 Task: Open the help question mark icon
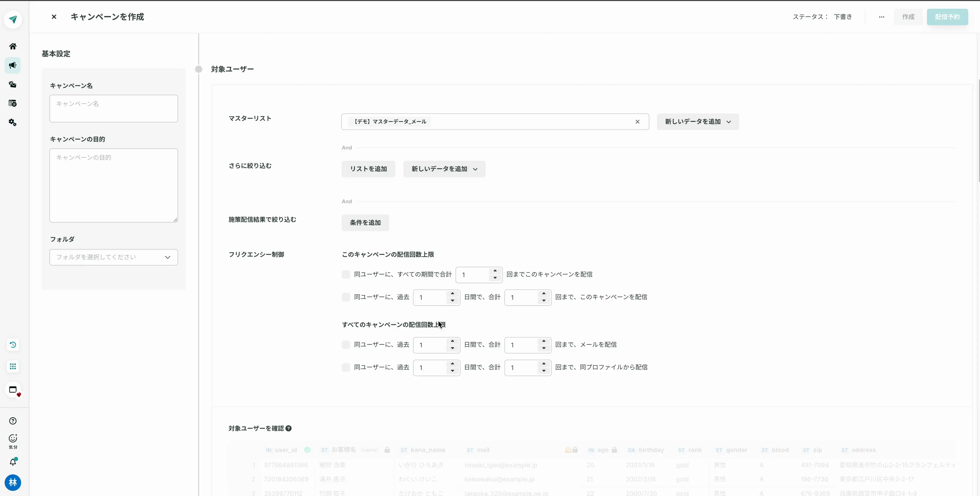(x=13, y=421)
